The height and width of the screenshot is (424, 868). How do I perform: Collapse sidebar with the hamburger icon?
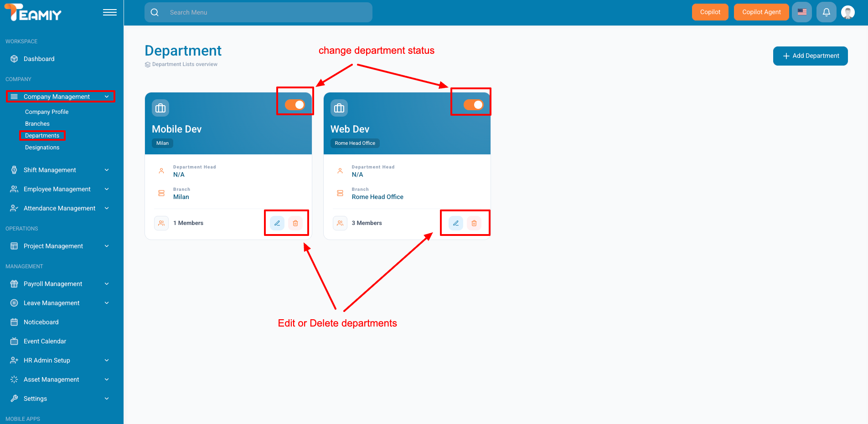click(109, 12)
